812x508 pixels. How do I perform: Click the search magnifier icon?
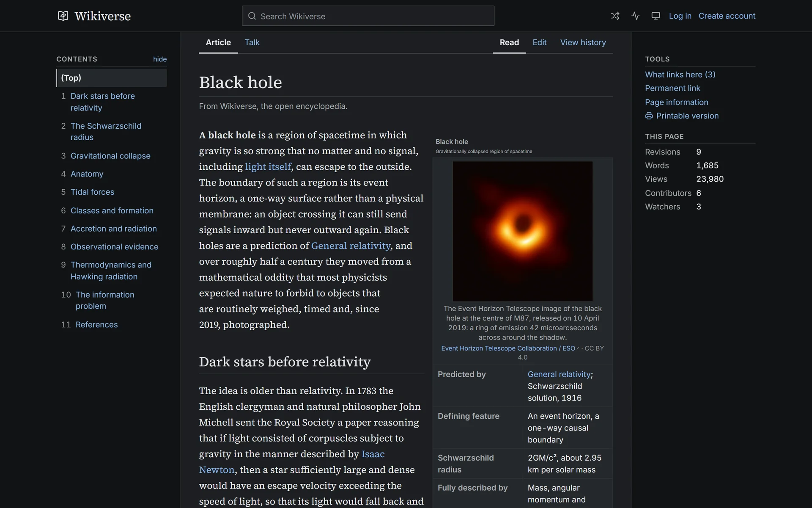click(x=252, y=16)
